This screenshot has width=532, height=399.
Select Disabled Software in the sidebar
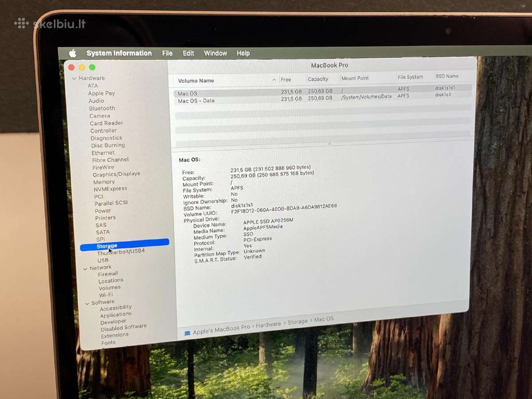[x=123, y=328]
